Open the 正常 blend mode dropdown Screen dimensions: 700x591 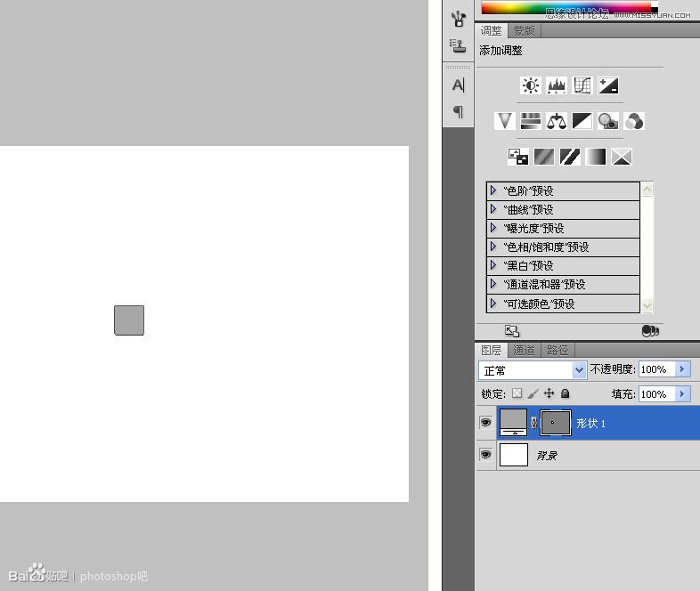point(533,370)
